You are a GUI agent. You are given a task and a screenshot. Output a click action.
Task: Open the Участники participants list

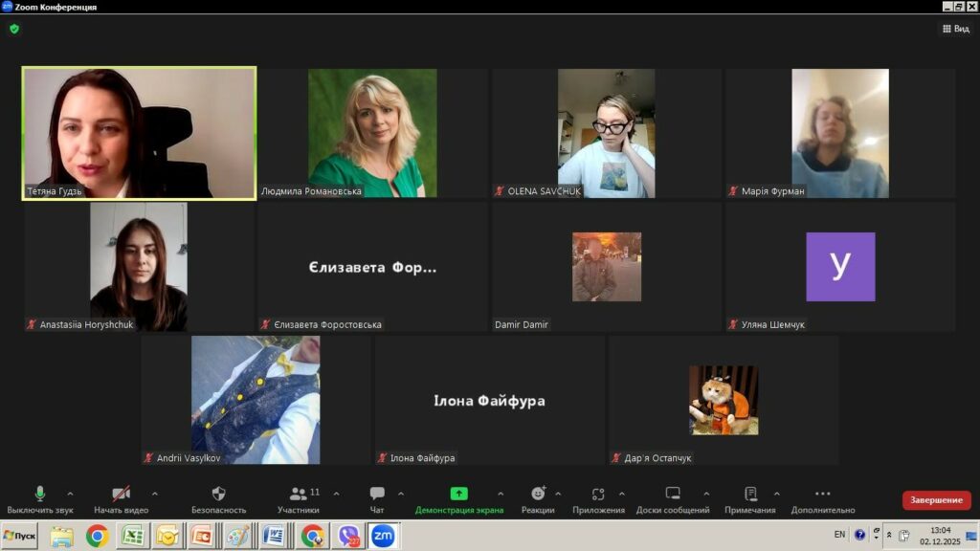pos(300,495)
